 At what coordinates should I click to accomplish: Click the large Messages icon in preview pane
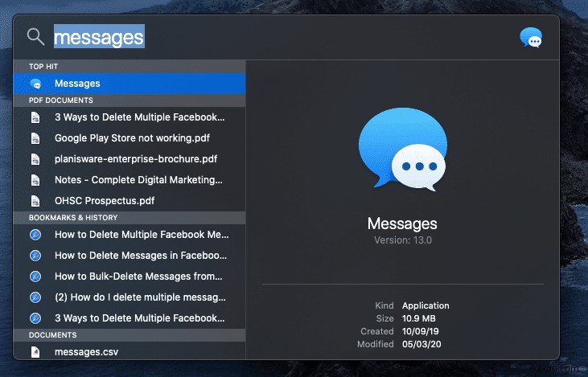(x=403, y=150)
